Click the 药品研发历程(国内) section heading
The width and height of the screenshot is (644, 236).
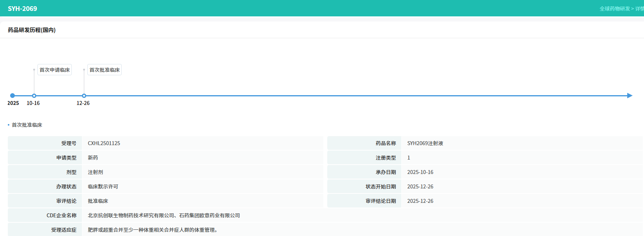tap(32, 30)
